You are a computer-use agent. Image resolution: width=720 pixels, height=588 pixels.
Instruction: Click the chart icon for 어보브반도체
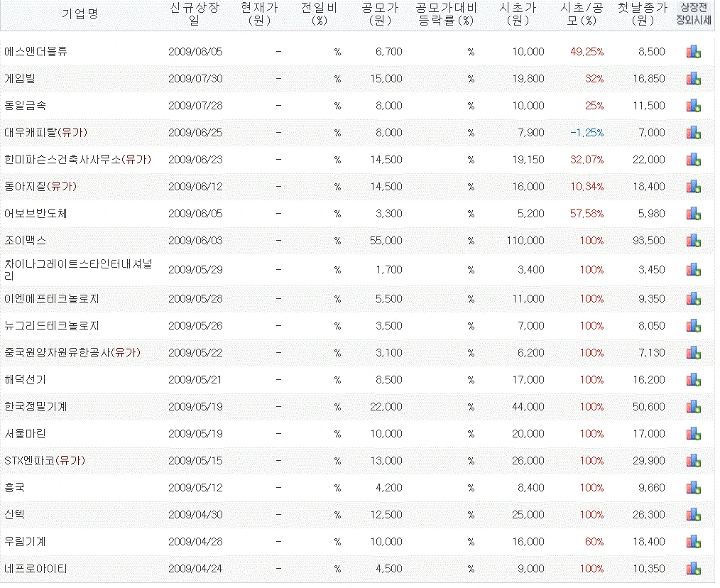[x=693, y=213]
